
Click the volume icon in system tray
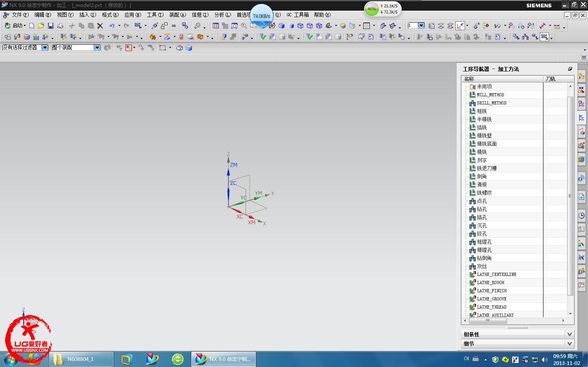[x=544, y=360]
